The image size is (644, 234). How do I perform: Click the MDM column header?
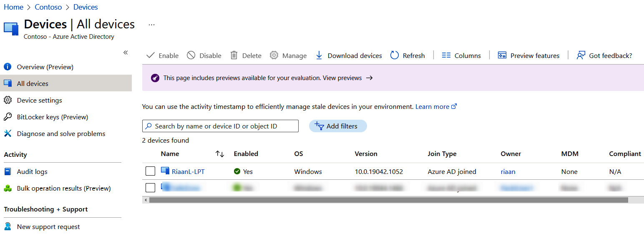570,154
